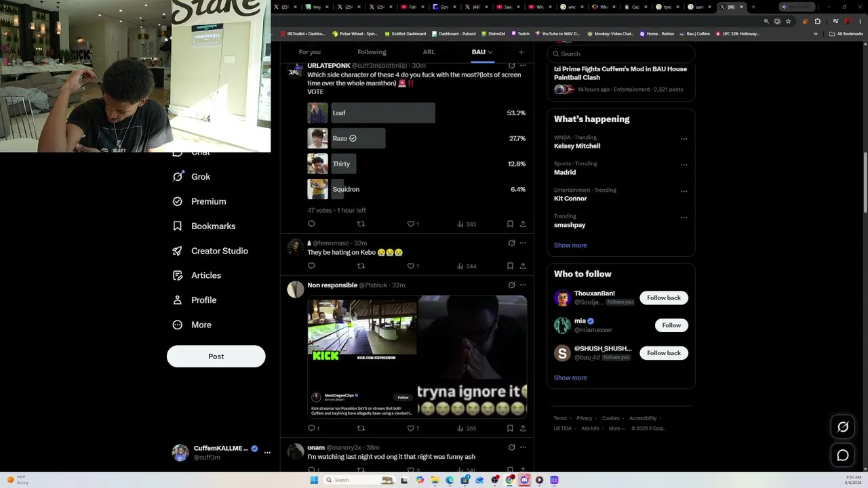
Task: Click the Articles sidebar icon
Action: click(178, 275)
